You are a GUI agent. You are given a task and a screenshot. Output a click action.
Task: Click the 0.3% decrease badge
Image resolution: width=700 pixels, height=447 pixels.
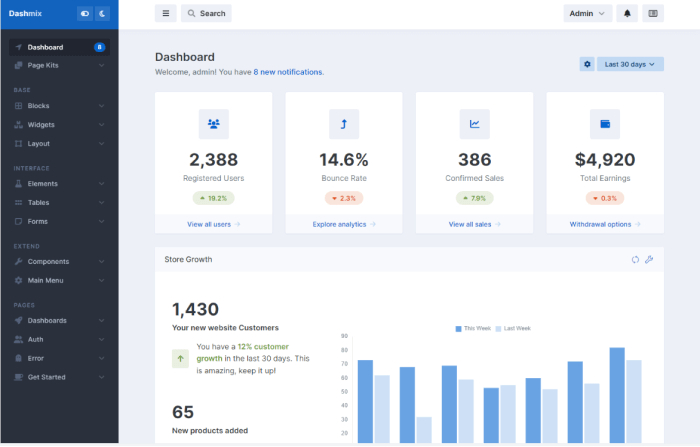coord(605,198)
